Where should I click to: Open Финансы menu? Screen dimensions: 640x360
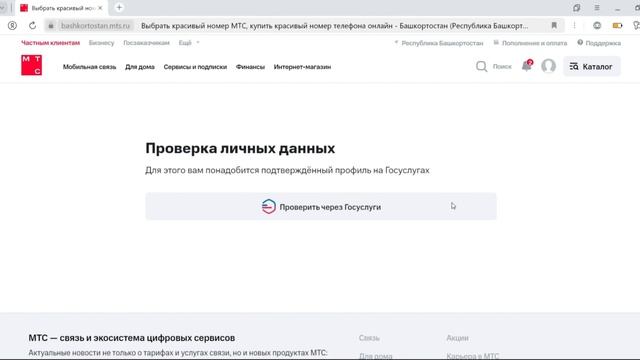click(250, 67)
